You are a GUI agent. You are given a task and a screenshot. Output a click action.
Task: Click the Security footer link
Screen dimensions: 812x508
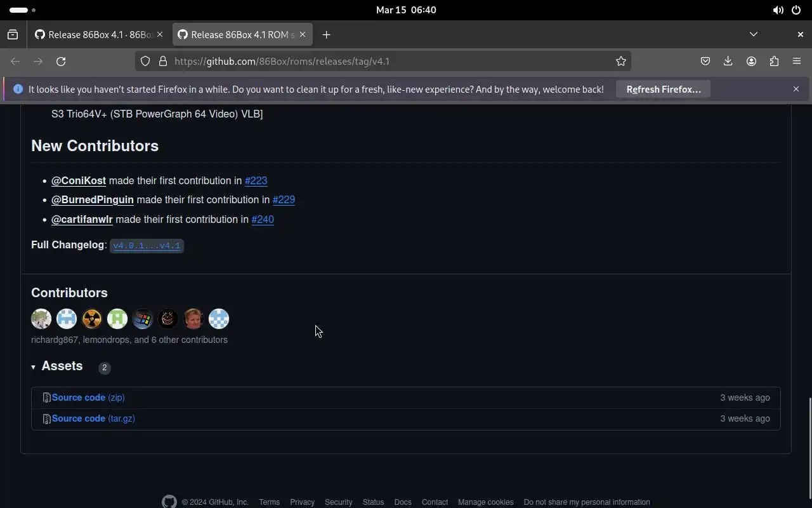[x=338, y=502]
